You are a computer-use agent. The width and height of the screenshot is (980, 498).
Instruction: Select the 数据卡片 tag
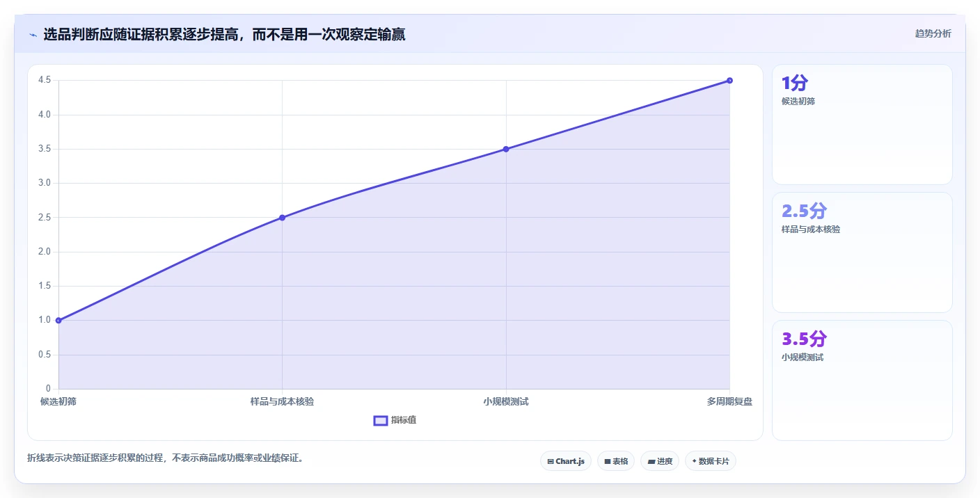click(x=711, y=461)
